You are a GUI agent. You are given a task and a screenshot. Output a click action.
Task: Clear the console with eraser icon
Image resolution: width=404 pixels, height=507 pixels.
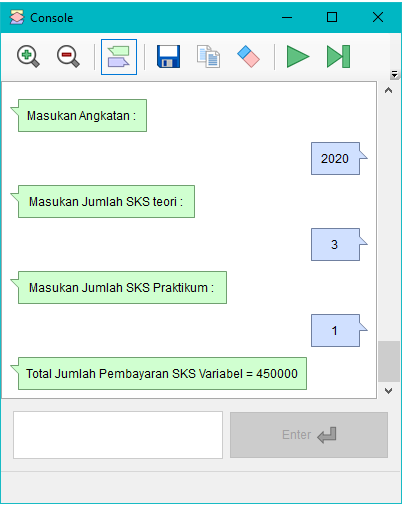pyautogui.click(x=248, y=57)
